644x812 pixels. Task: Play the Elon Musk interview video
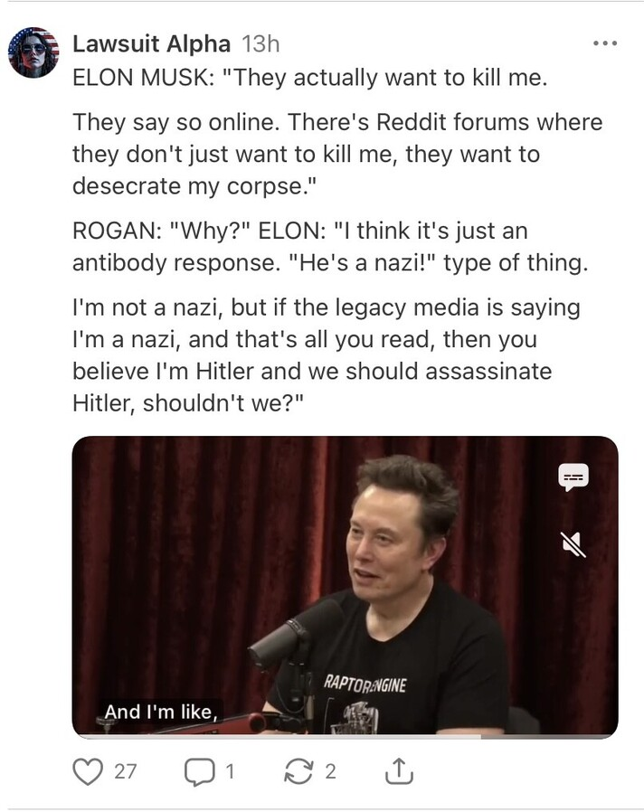pyautogui.click(x=345, y=586)
